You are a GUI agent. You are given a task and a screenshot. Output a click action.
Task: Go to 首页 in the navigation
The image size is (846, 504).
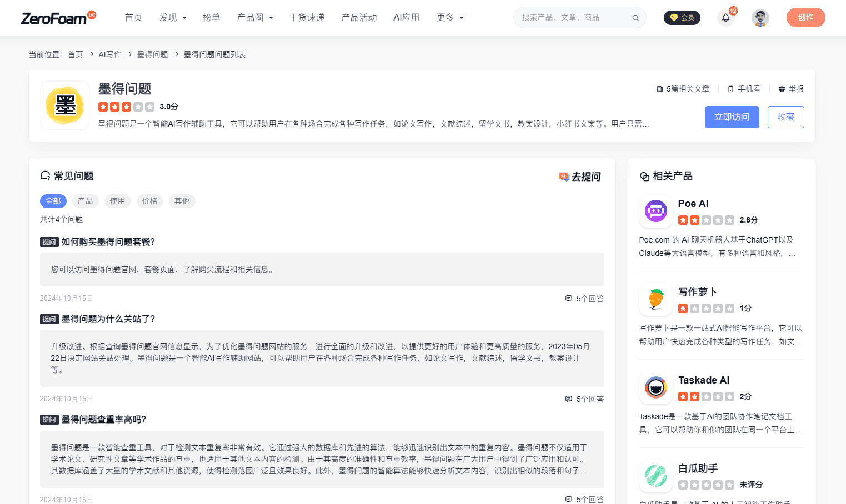133,17
